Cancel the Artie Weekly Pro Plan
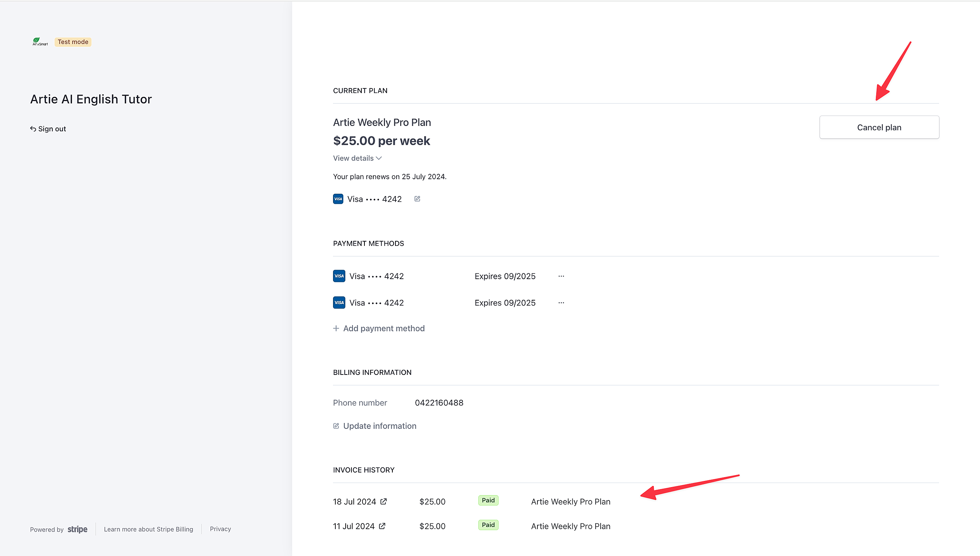980x556 pixels. tap(879, 127)
